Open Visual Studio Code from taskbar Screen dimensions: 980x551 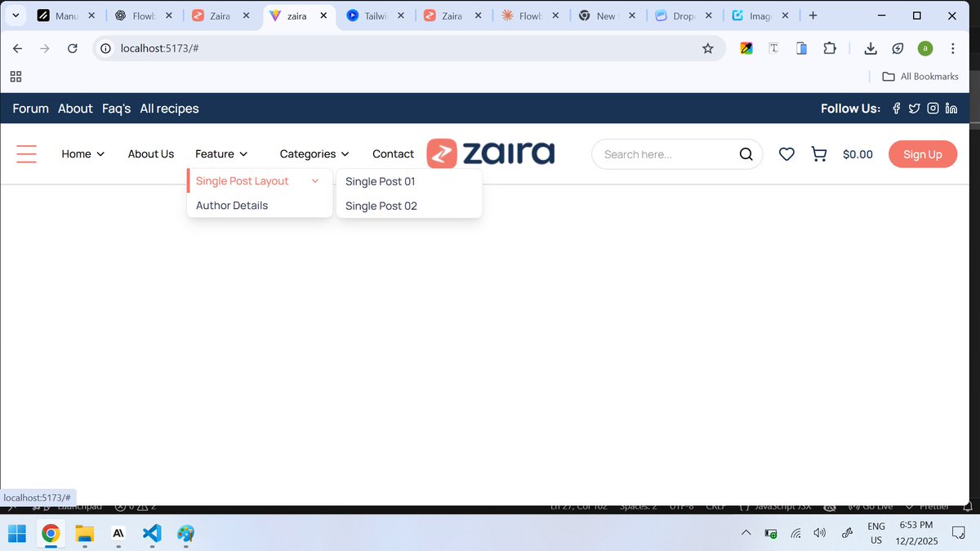click(152, 534)
